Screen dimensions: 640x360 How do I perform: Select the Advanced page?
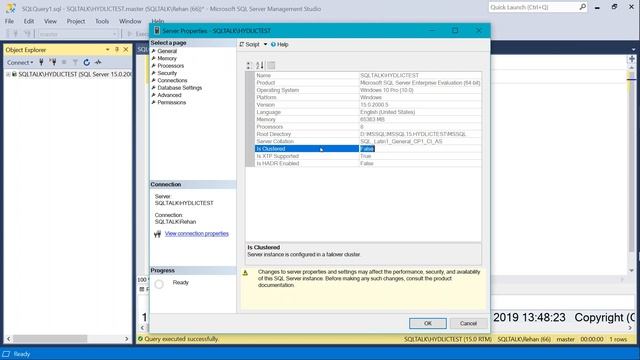click(169, 95)
